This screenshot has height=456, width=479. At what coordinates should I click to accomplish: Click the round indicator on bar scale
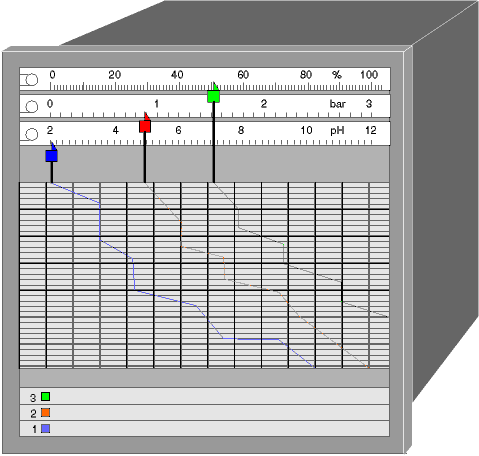coord(32,107)
